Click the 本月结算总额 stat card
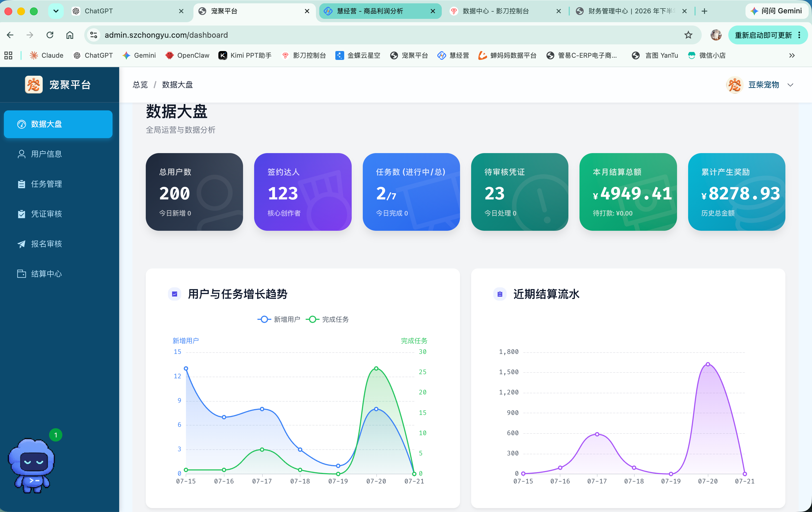Image resolution: width=812 pixels, height=512 pixels. (628, 192)
